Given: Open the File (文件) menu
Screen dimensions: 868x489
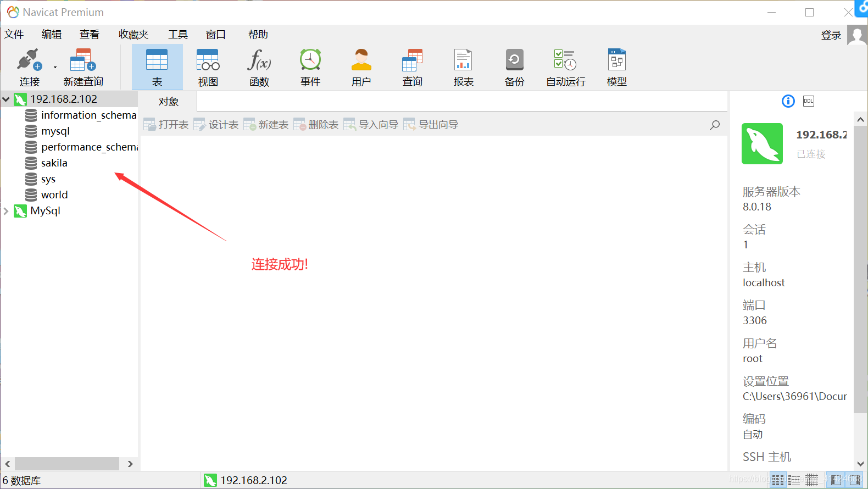Looking at the screenshot, I should (14, 35).
